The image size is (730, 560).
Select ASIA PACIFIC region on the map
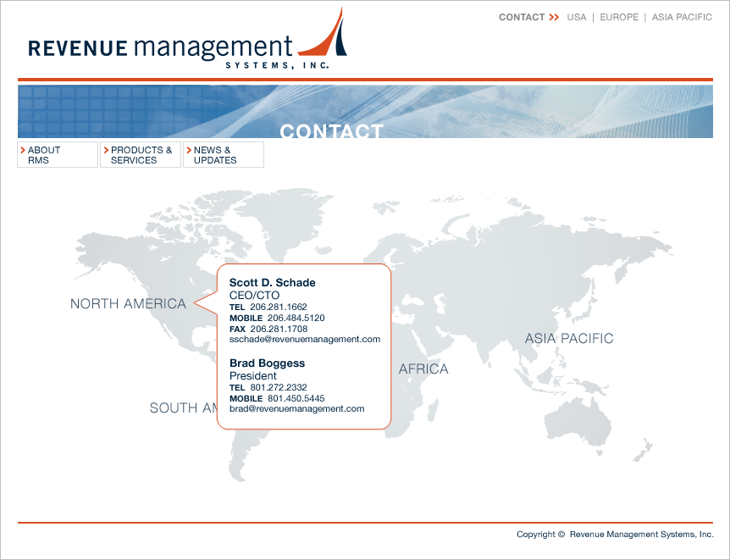(569, 338)
